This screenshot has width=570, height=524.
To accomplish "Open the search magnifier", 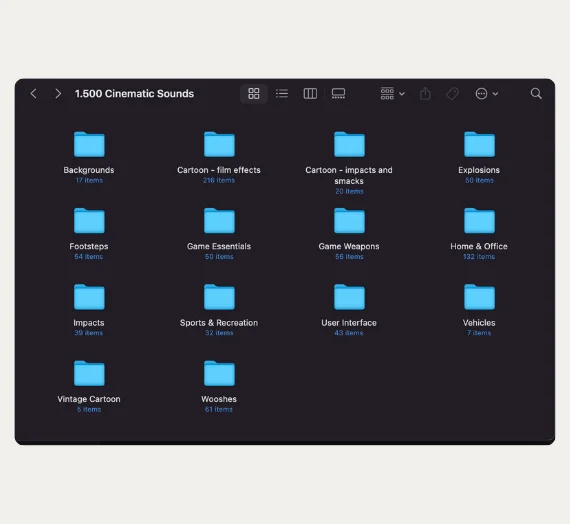I will coord(536,94).
